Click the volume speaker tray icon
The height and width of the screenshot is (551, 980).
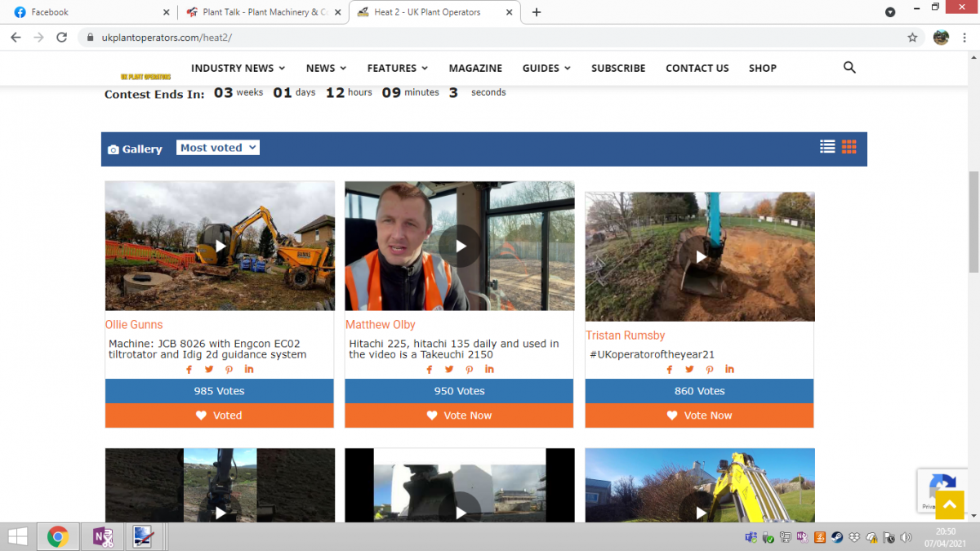(906, 537)
